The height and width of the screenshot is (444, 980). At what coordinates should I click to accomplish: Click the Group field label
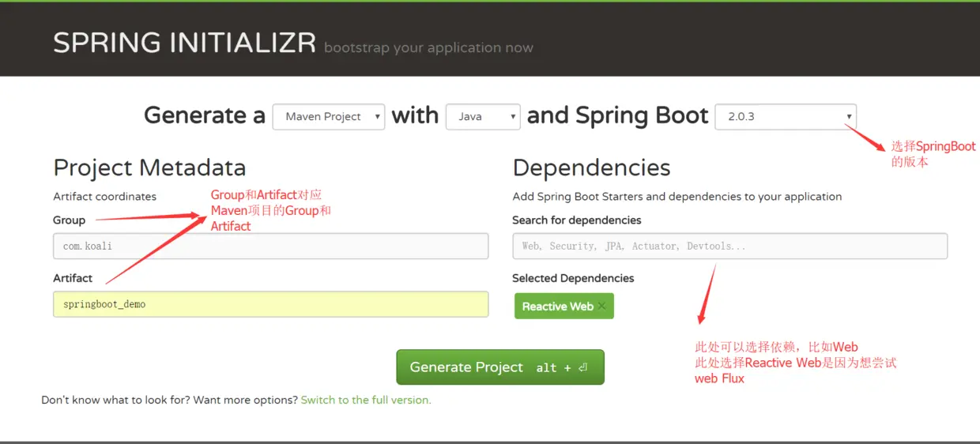tap(69, 220)
